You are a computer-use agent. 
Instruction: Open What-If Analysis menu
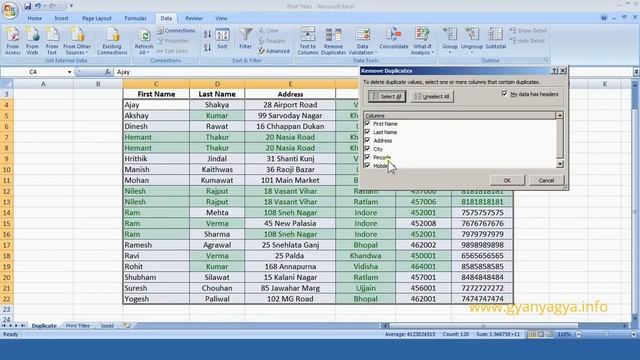point(422,41)
